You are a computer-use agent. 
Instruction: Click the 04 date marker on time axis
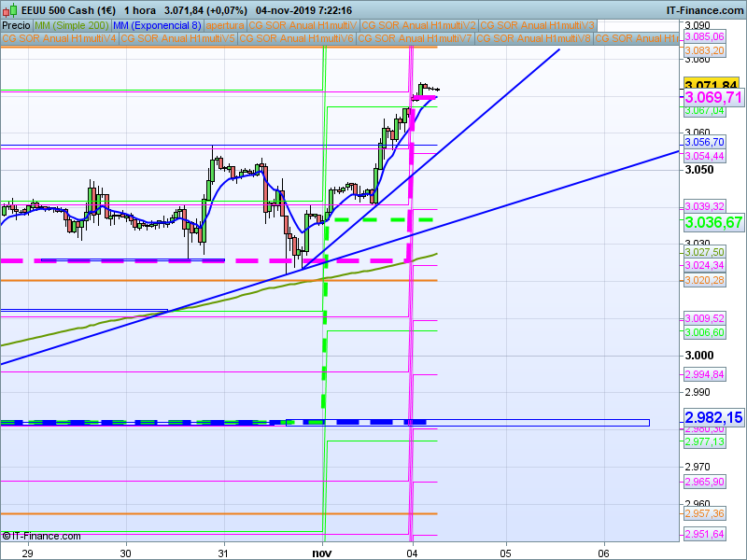pos(412,553)
